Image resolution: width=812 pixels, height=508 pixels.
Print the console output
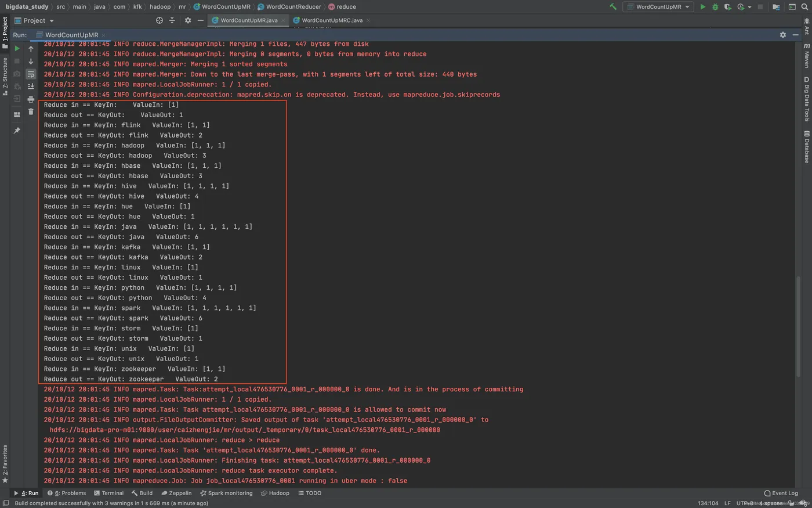(31, 99)
